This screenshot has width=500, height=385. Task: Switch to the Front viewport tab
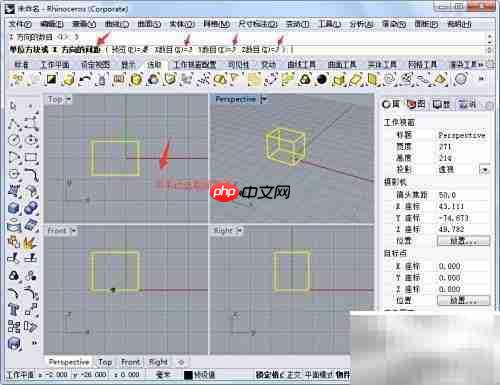[x=130, y=362]
